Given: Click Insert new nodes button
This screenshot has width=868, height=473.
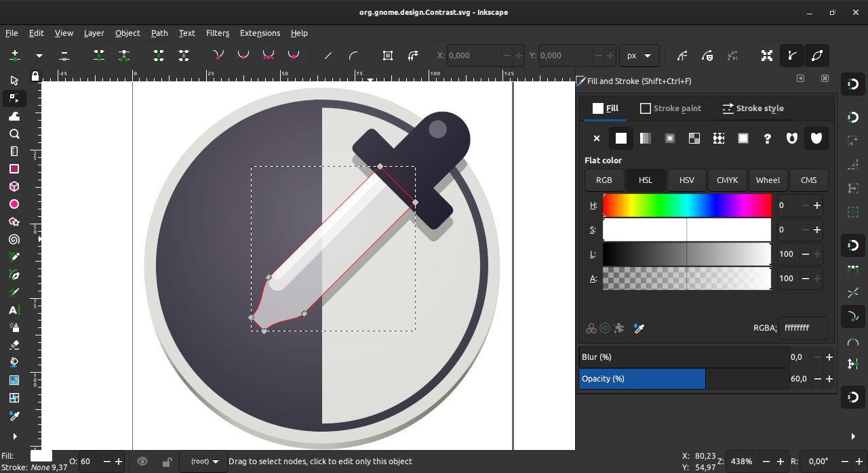Looking at the screenshot, I should coord(15,56).
